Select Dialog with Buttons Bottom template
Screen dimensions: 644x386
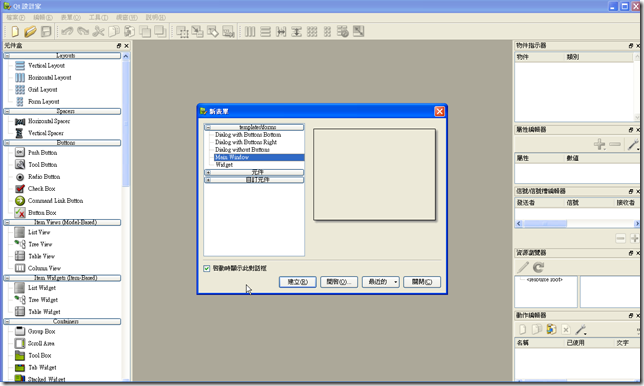coord(248,135)
